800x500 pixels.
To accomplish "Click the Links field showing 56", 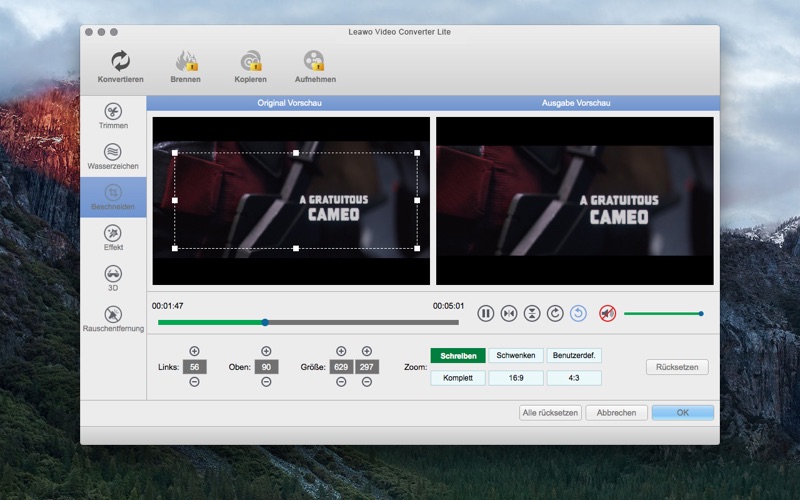I will [x=194, y=367].
